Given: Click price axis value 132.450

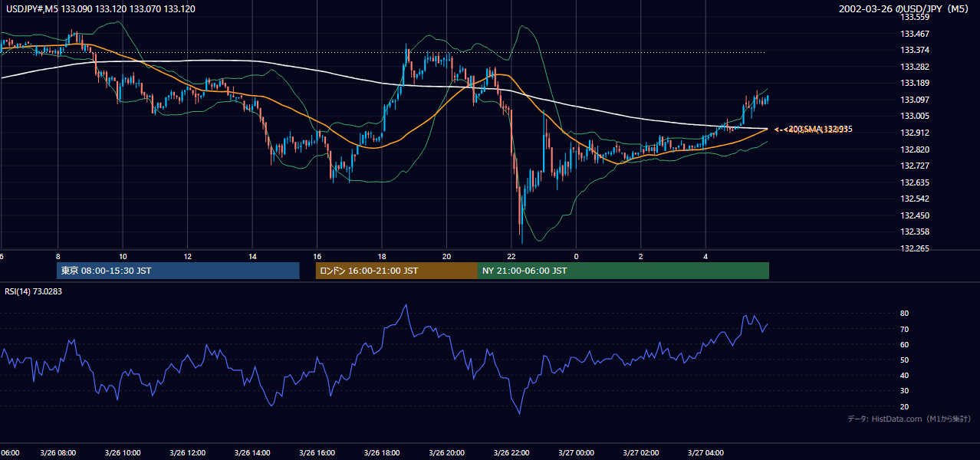Looking at the screenshot, I should 914,215.
